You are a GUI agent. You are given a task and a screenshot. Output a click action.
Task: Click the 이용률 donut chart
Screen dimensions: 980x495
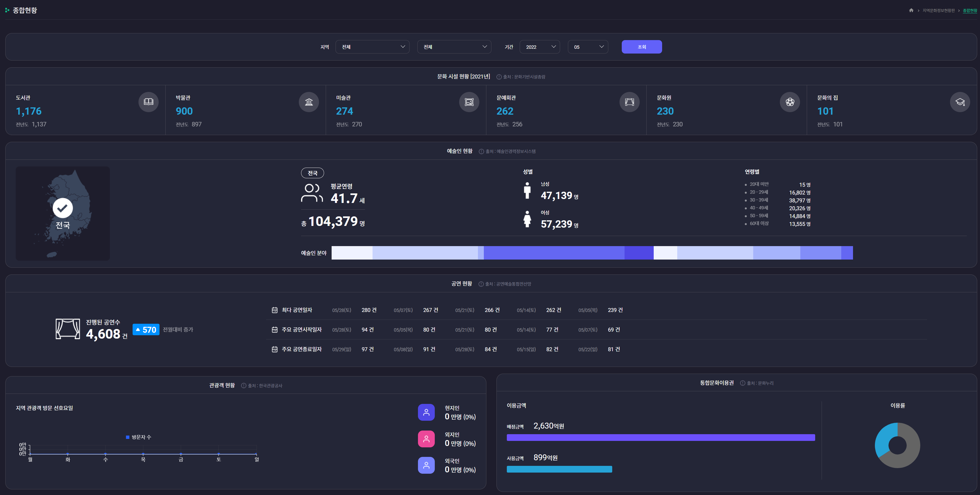point(898,445)
